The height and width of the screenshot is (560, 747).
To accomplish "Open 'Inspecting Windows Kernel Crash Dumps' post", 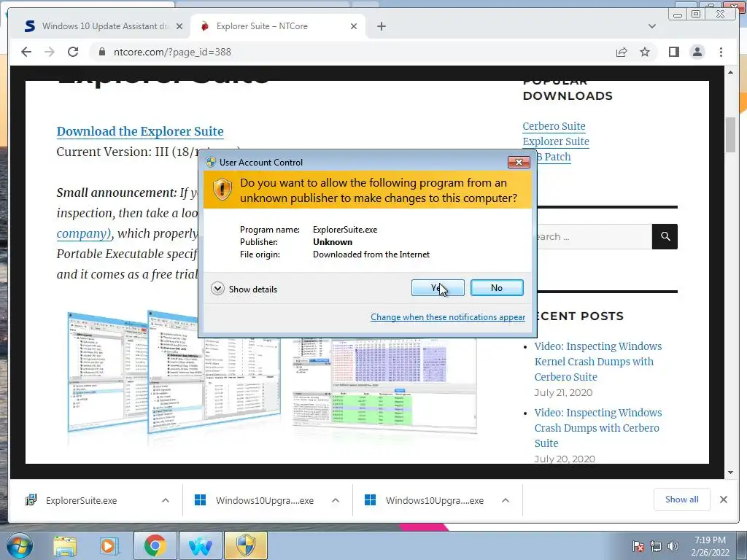I will pyautogui.click(x=598, y=362).
